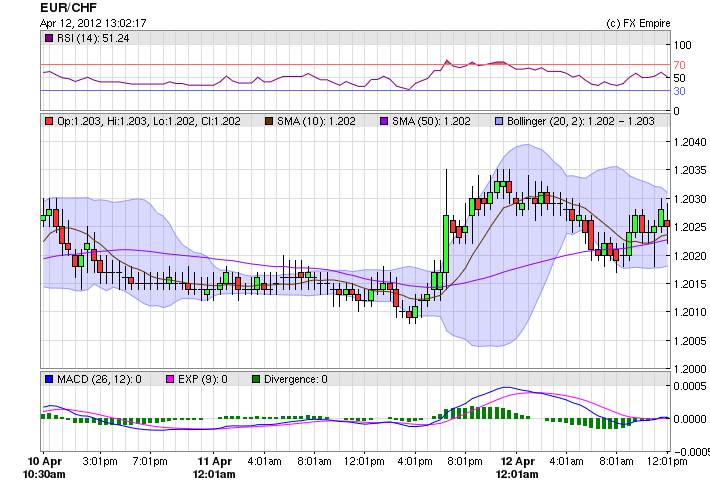710x487 pixels.
Task: Click the price axis label 1.2015
Action: point(690,284)
